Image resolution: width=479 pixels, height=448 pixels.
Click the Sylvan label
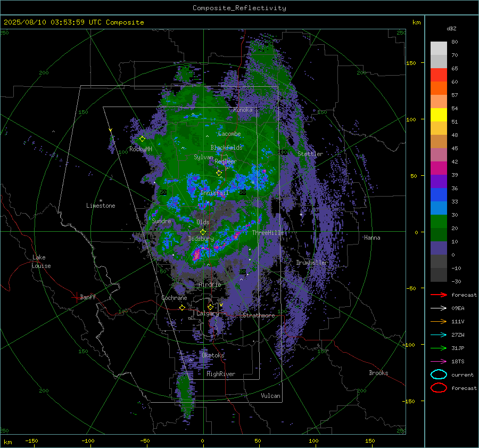(203, 157)
